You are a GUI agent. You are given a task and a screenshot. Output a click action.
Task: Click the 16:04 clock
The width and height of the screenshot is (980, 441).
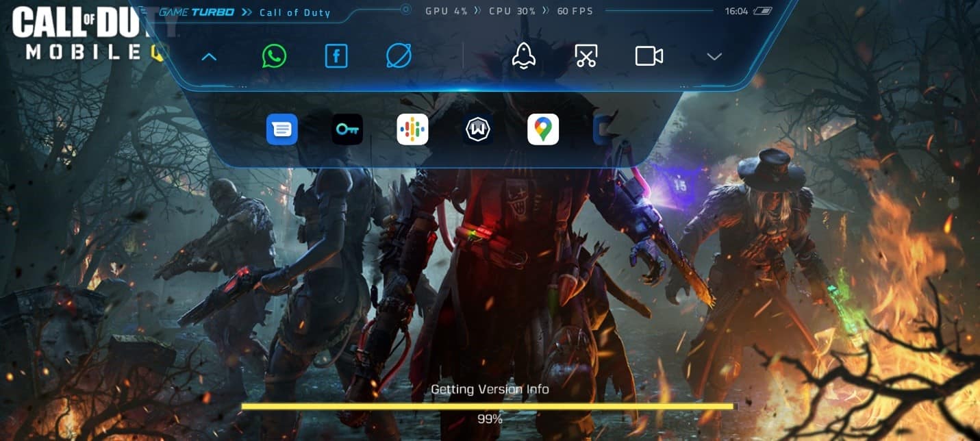coord(736,11)
